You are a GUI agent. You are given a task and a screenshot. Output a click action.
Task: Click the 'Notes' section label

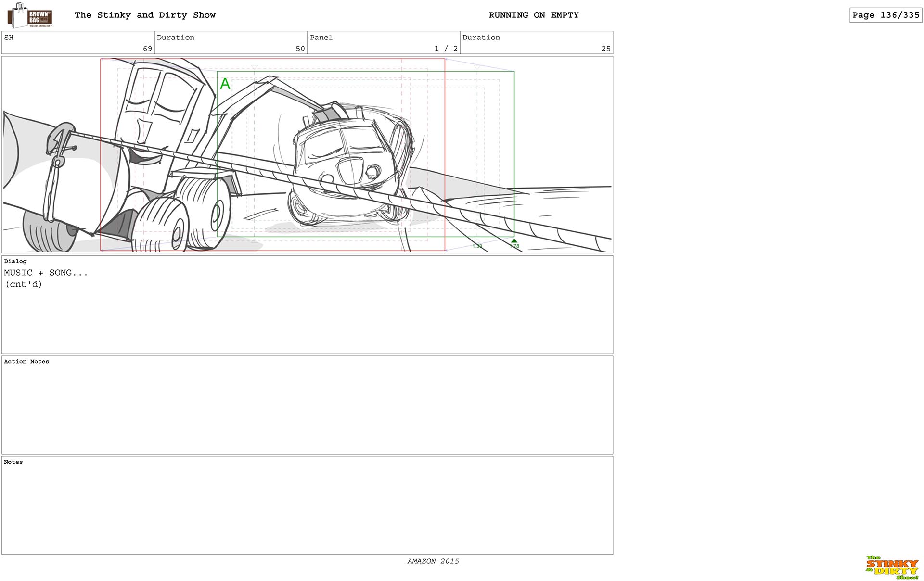click(13, 462)
